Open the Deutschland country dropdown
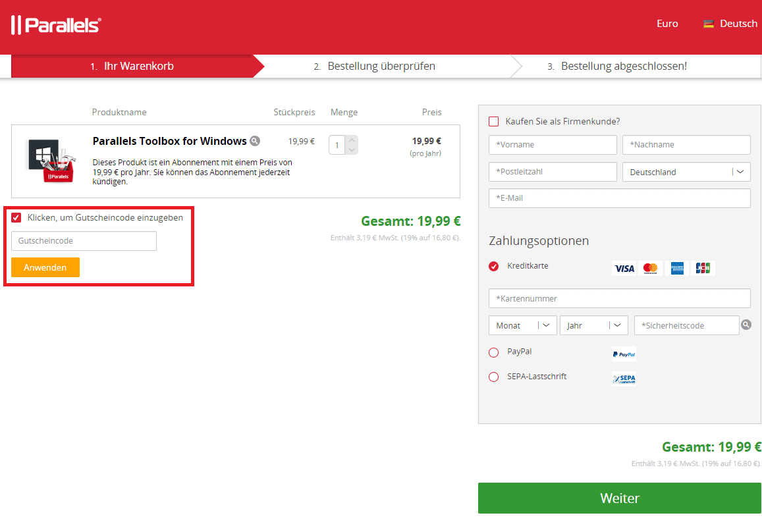The height and width of the screenshot is (532, 762). pyautogui.click(x=686, y=172)
